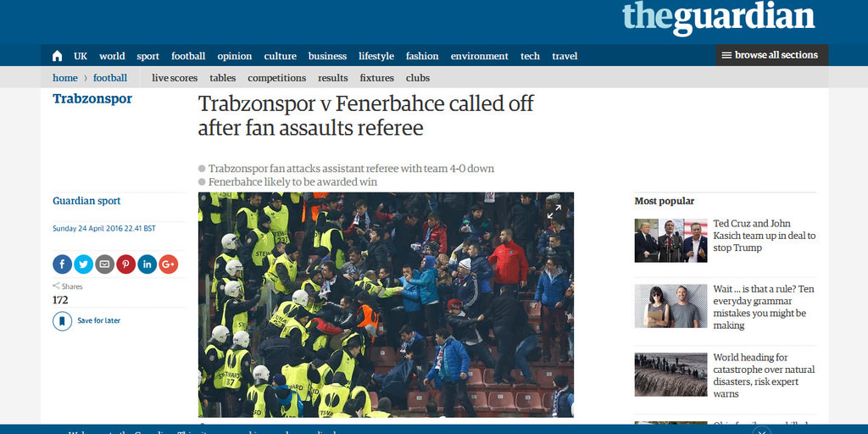
Task: Open live scores sub-navigation link
Action: coord(175,78)
